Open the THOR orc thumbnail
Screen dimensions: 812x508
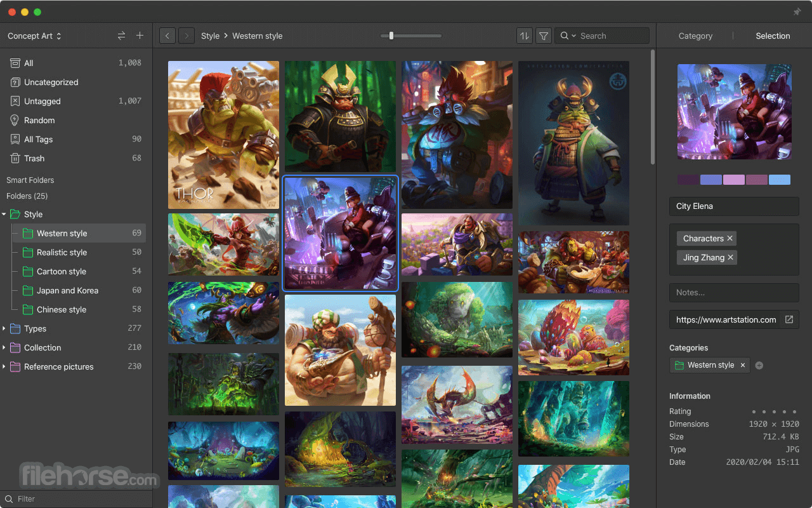coord(223,135)
